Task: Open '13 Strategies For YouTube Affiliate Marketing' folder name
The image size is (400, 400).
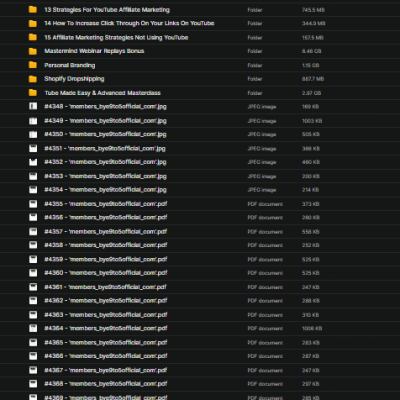Action: coord(107,10)
